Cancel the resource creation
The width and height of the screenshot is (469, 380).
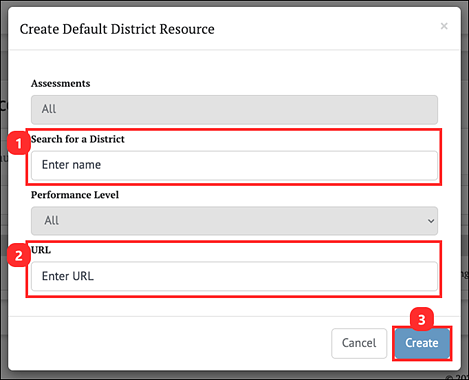(359, 343)
